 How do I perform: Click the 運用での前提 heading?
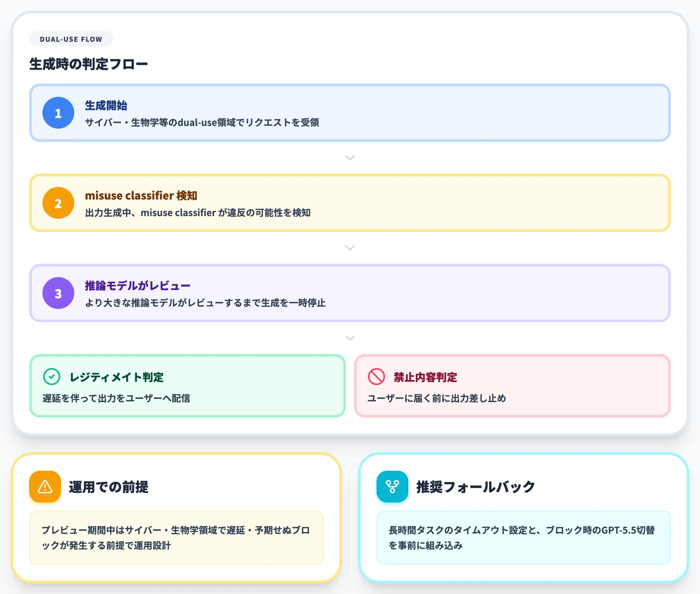[109, 487]
